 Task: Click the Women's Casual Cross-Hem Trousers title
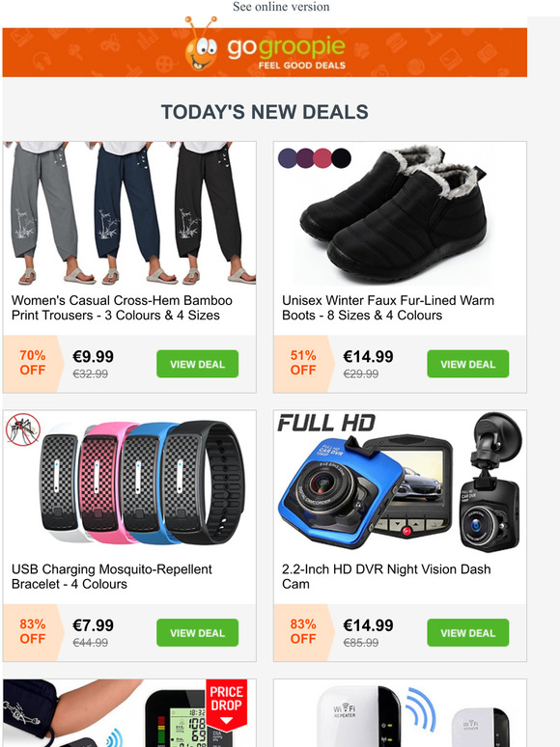pos(122,308)
